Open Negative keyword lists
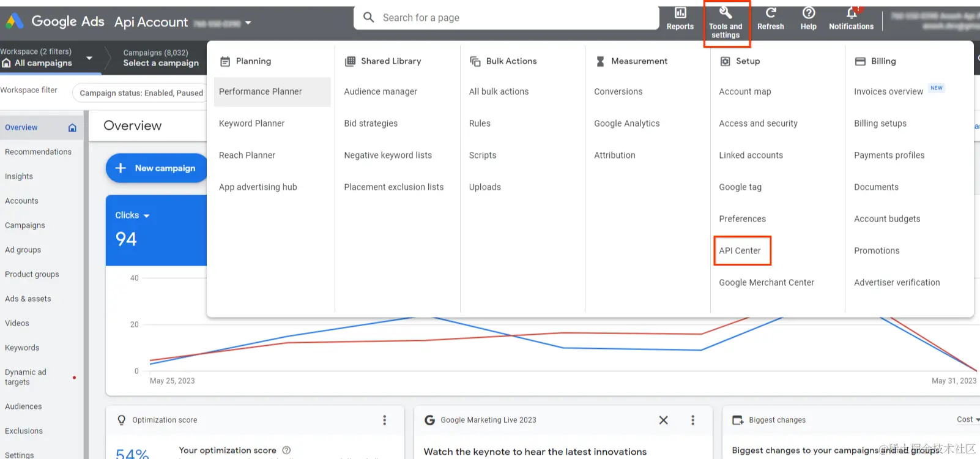This screenshot has width=980, height=459. point(388,155)
